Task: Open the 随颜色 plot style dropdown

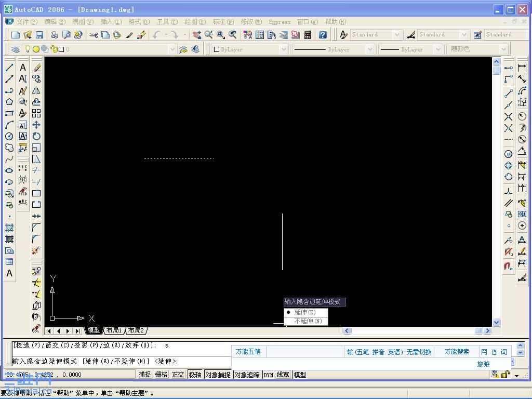Action: (503, 49)
